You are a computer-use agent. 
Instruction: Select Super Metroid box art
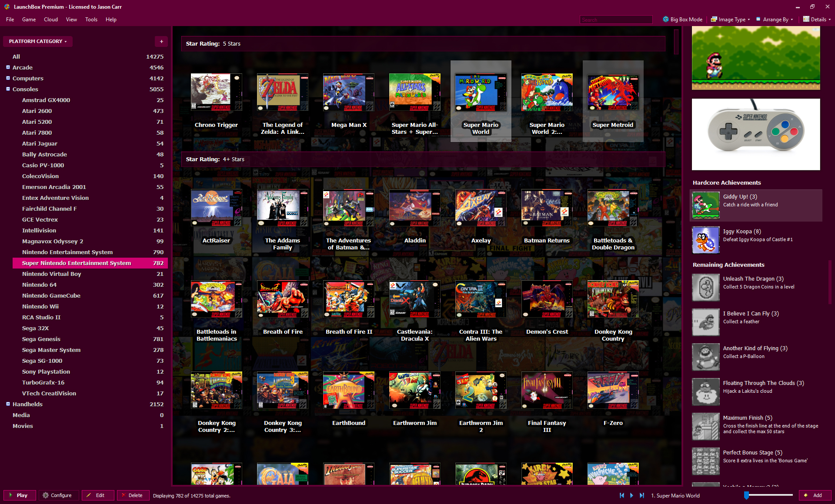(x=613, y=92)
